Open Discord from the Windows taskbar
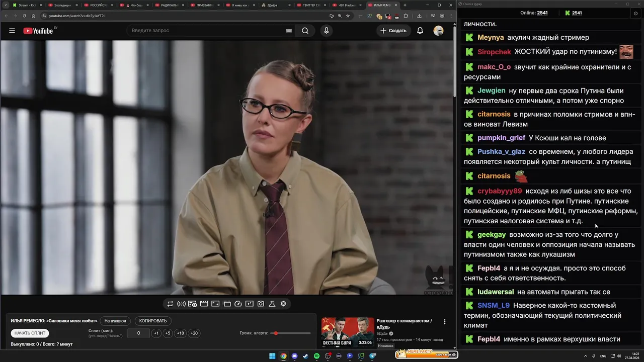Screen dimensions: 644x362 pos(295,356)
